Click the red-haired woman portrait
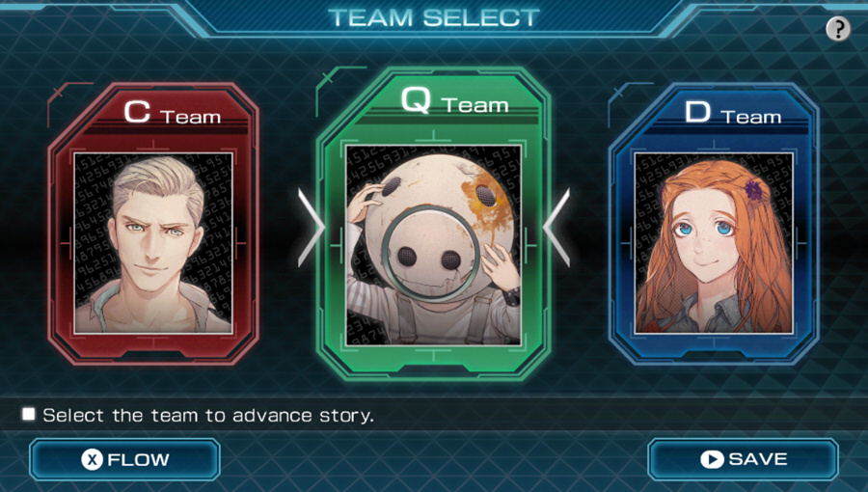The image size is (868, 492). (714, 243)
